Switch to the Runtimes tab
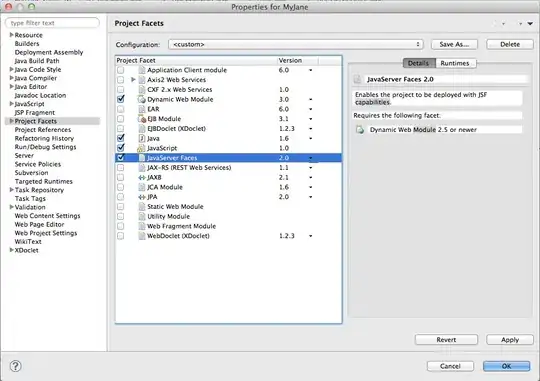Screen dimensions: 540x381 (455, 63)
